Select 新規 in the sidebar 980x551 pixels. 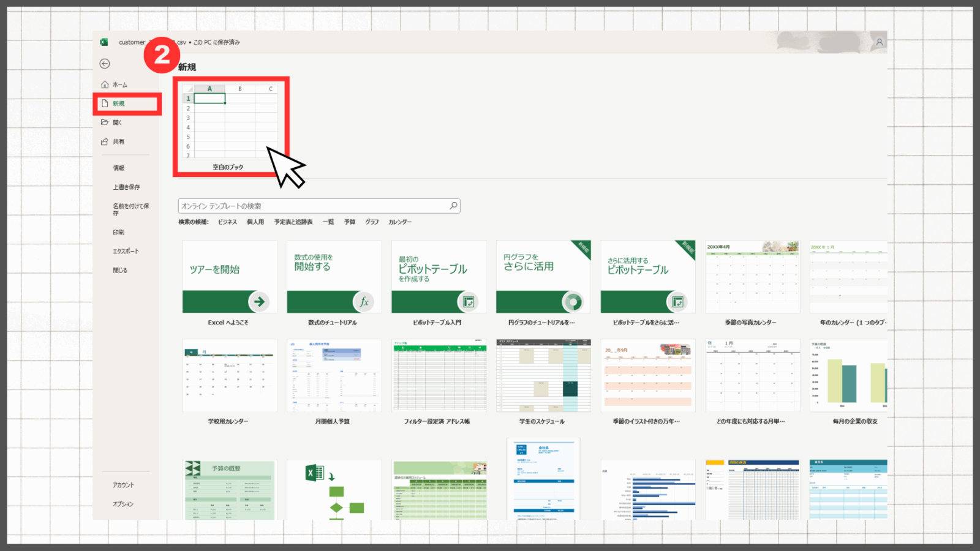(119, 103)
